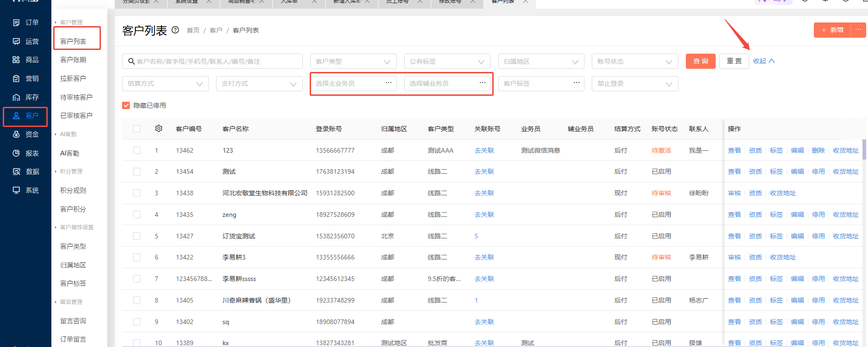Click the 重置 button
This screenshot has width=868, height=347.
click(734, 61)
